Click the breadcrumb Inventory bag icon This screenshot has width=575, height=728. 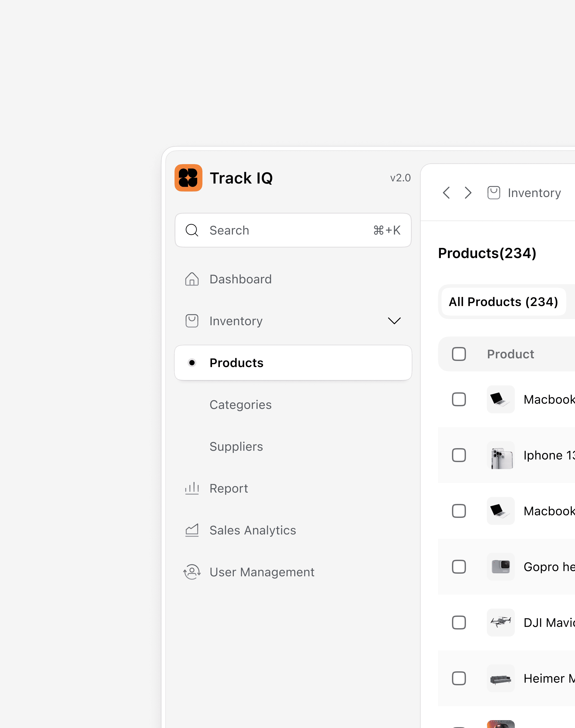click(x=494, y=193)
